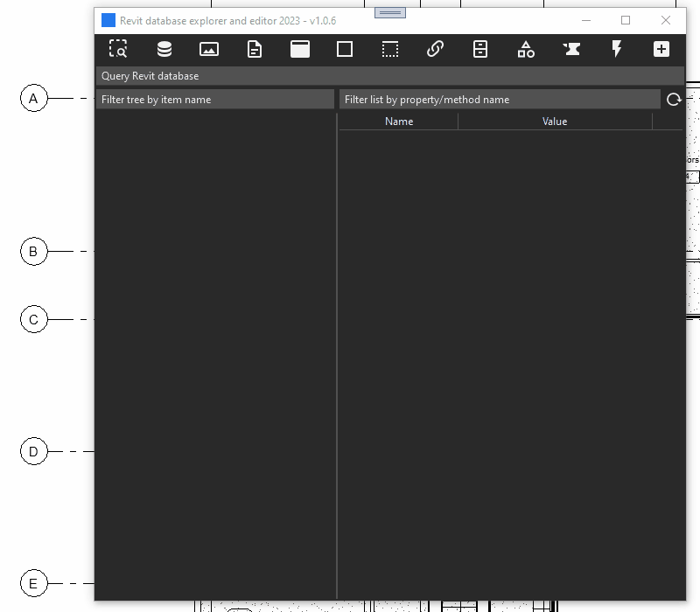Click the filter list by property/method field

click(x=499, y=99)
